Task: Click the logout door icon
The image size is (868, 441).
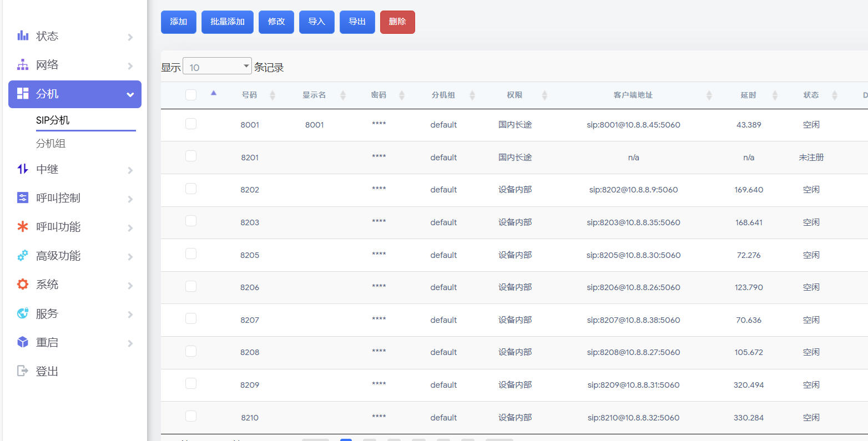Action: (23, 371)
